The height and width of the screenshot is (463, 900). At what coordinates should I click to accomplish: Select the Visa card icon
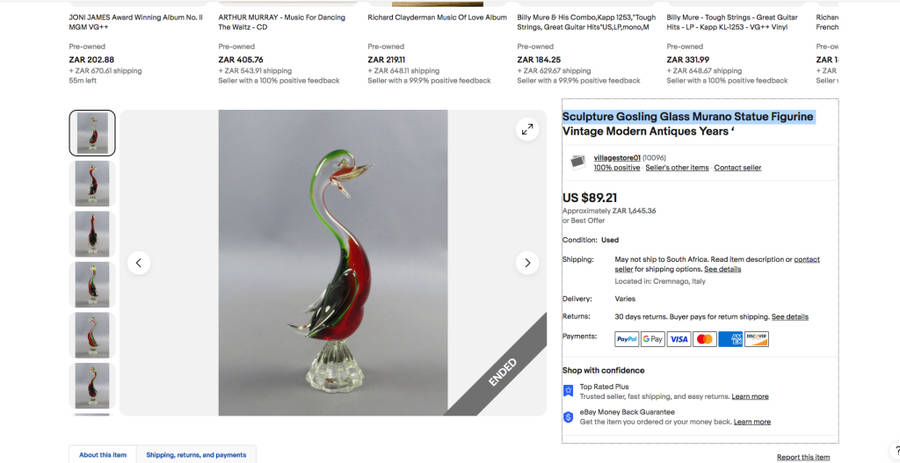point(678,339)
